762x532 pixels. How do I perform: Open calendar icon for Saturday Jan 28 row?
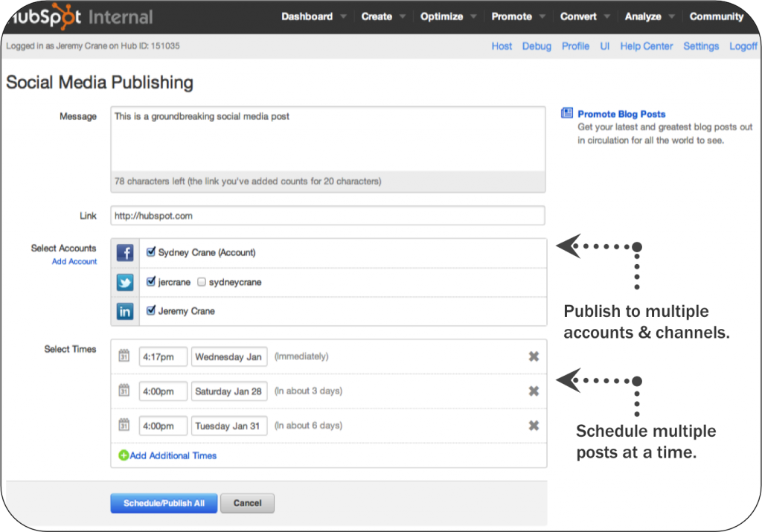pos(124,391)
